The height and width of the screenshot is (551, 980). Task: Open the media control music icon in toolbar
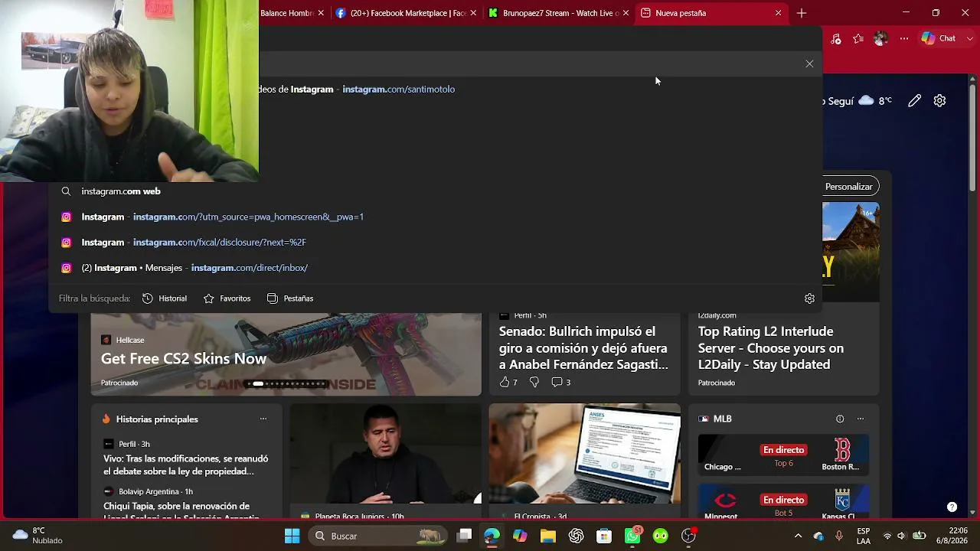836,39
